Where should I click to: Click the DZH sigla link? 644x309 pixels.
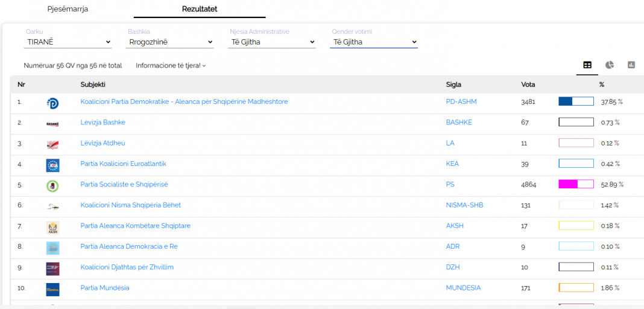(453, 267)
